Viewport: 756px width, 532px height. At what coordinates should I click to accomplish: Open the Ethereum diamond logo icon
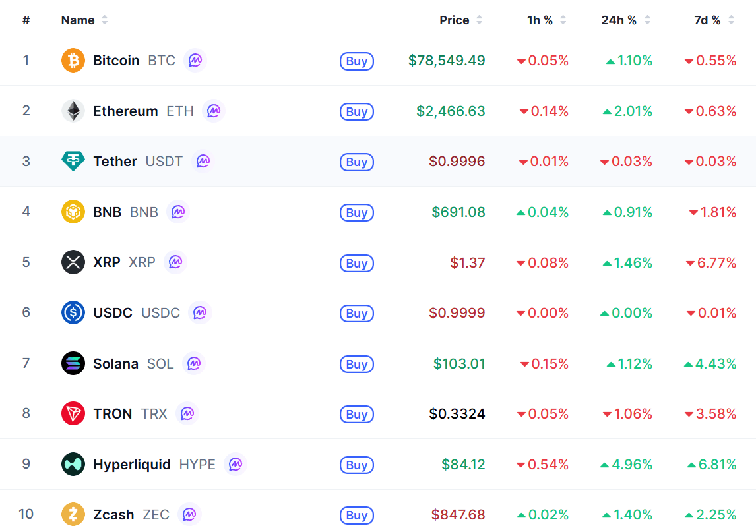pos(73,111)
